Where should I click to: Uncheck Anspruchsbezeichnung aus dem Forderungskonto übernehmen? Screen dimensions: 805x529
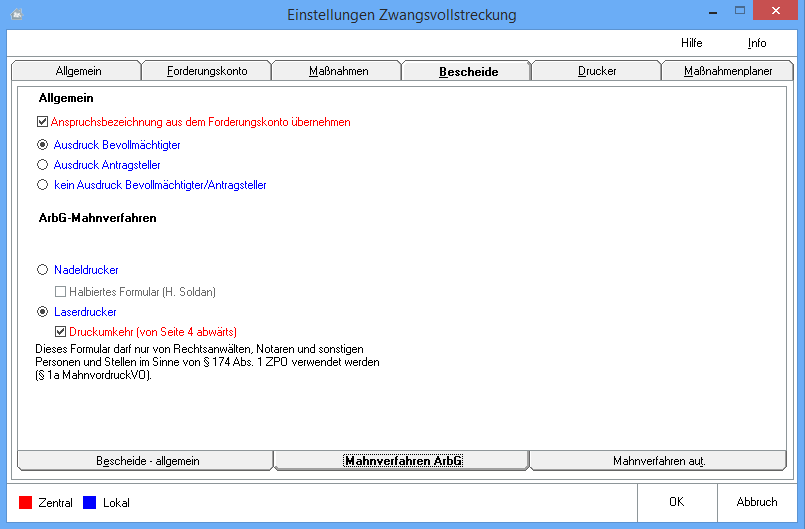[x=42, y=122]
